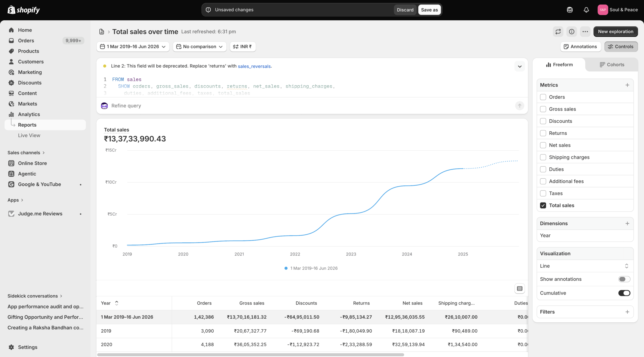Open Online Store channel
This screenshot has width=644, height=357.
[45, 163]
